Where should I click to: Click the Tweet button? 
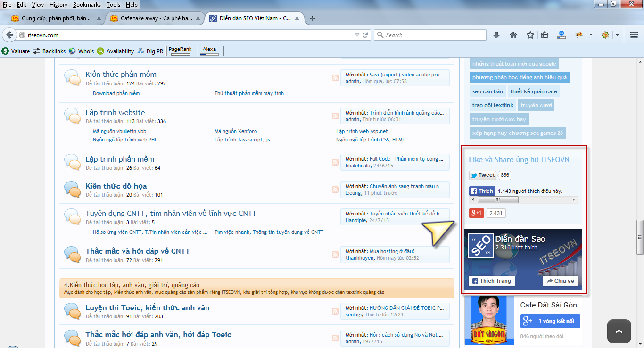tap(482, 175)
